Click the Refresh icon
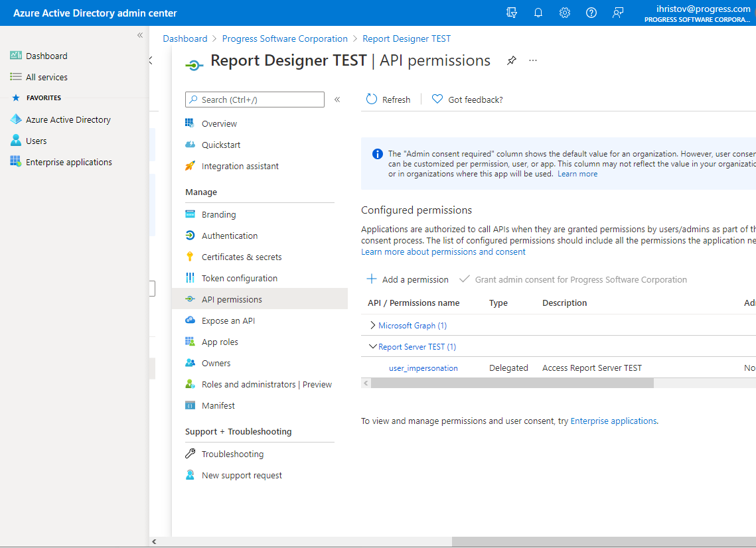The width and height of the screenshot is (756, 548). 372,99
